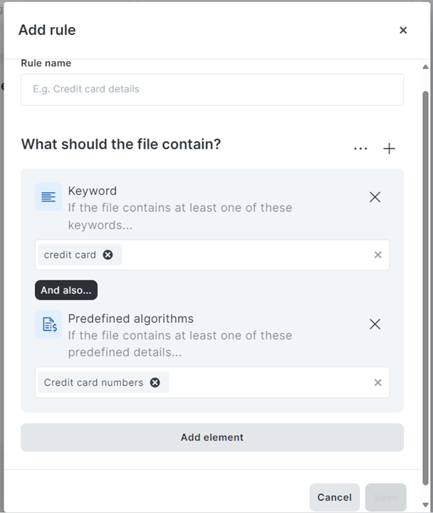433x513 pixels.
Task: Click the 'And also...' operator badge
Action: click(x=66, y=290)
